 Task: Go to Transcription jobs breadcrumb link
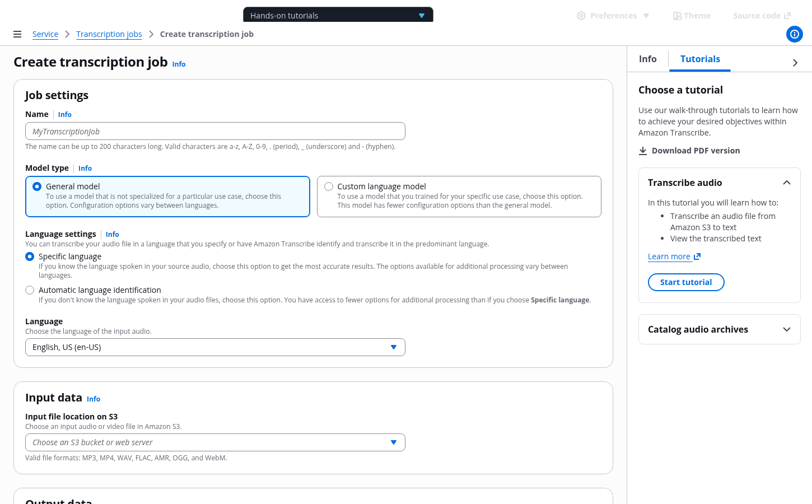[109, 34]
